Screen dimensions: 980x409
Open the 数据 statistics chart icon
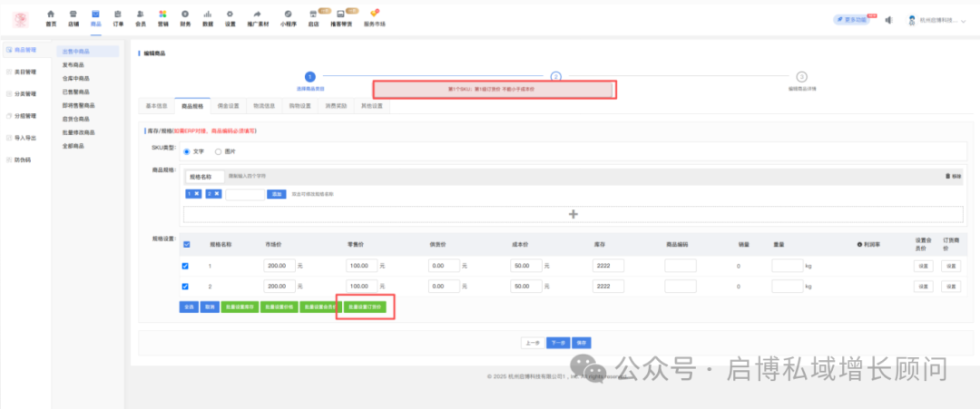208,15
